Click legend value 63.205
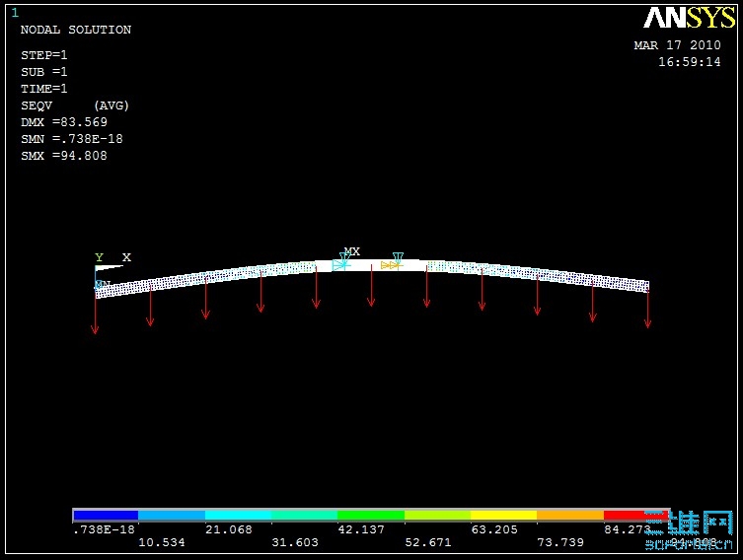This screenshot has height=560, width=743. pos(494,529)
